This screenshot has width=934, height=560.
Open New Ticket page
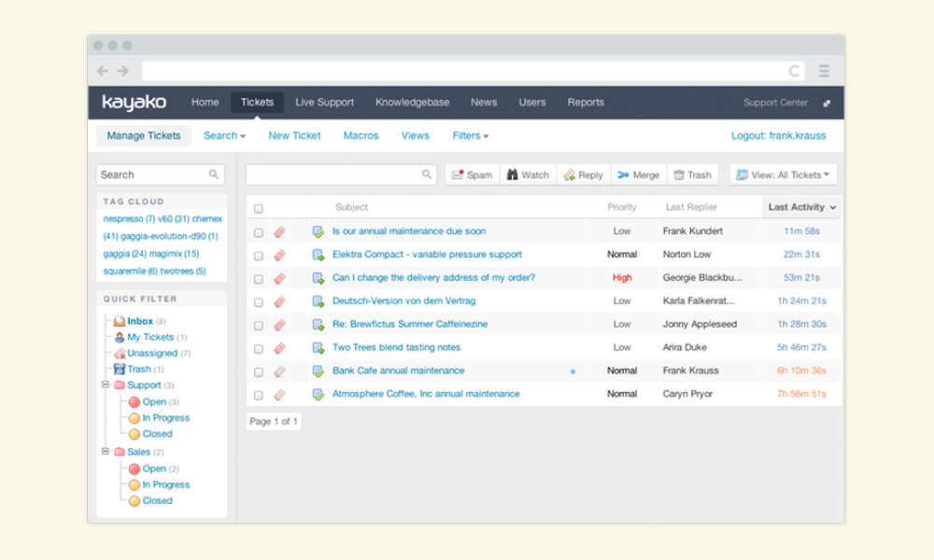(294, 135)
